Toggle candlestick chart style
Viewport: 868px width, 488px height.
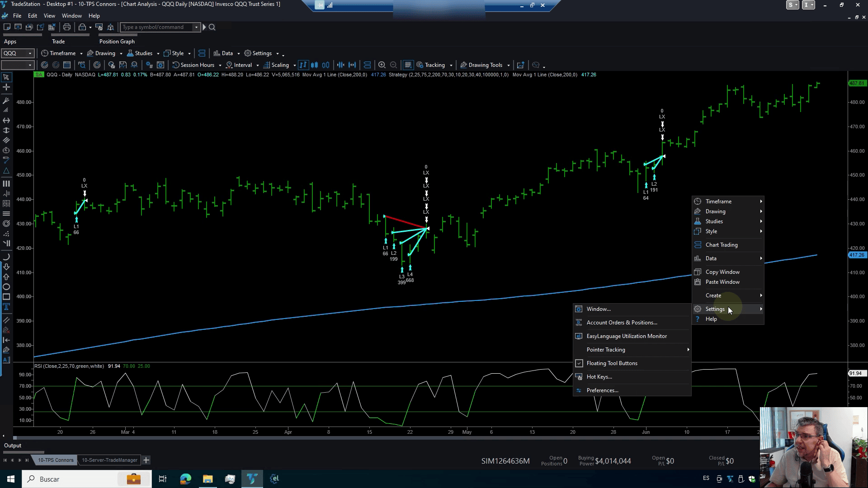314,65
